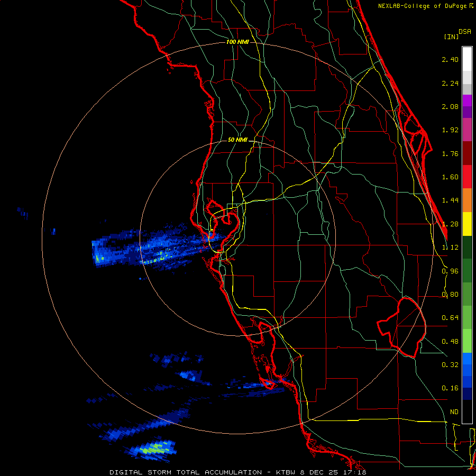The image size is (476, 476).
Task: Click the "1.76" legend value
Action: 450,153
